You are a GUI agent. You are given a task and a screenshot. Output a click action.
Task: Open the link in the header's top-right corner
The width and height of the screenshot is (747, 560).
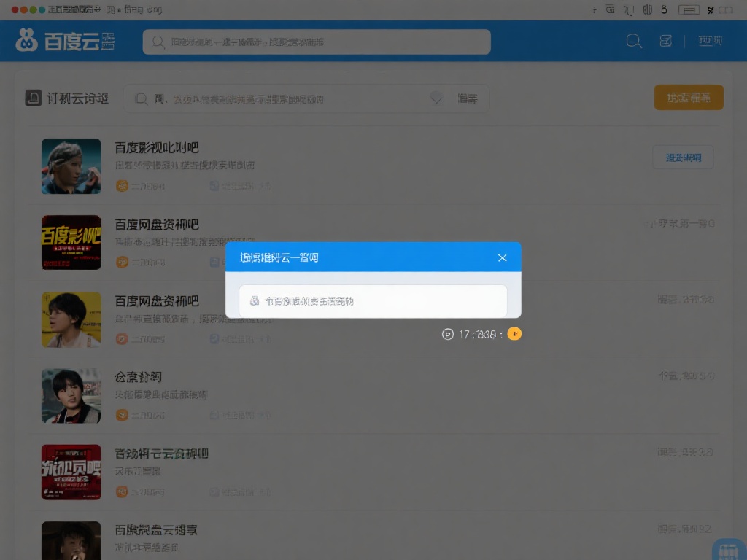tap(710, 41)
